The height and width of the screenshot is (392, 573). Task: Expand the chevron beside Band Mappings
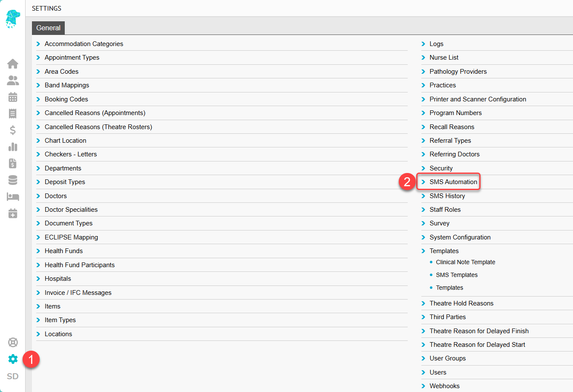(38, 85)
